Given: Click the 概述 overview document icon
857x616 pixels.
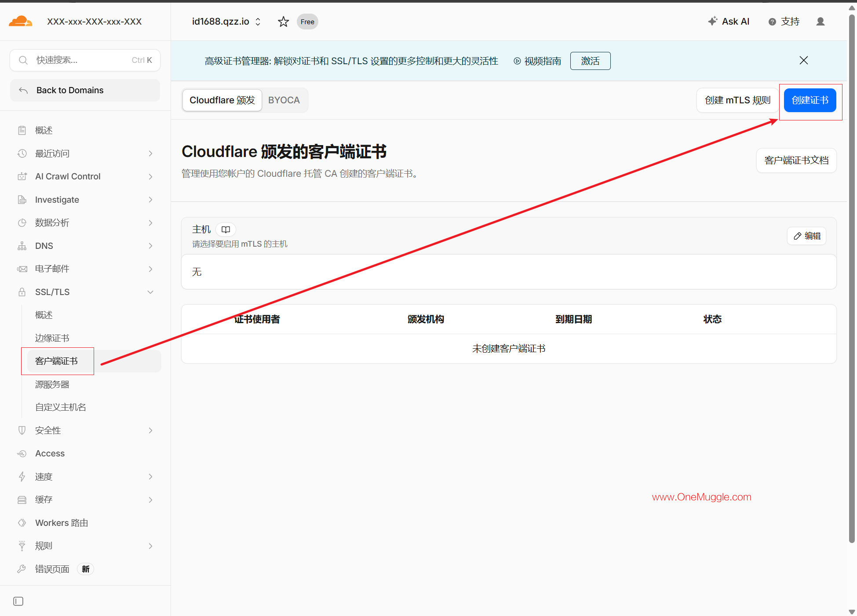Looking at the screenshot, I should [22, 130].
